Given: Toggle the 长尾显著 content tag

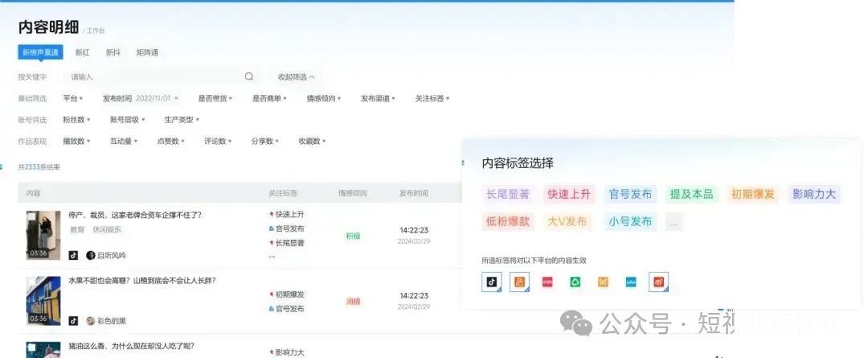Looking at the screenshot, I should click(508, 194).
